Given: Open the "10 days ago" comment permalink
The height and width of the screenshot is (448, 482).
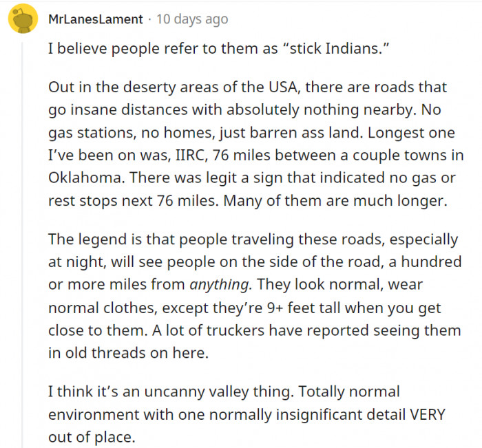Looking at the screenshot, I should (192, 19).
